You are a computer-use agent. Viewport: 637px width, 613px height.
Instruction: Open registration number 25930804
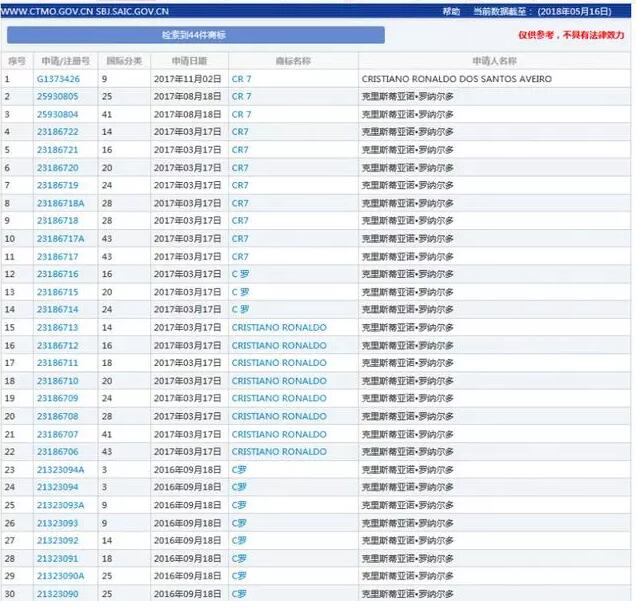coord(57,114)
